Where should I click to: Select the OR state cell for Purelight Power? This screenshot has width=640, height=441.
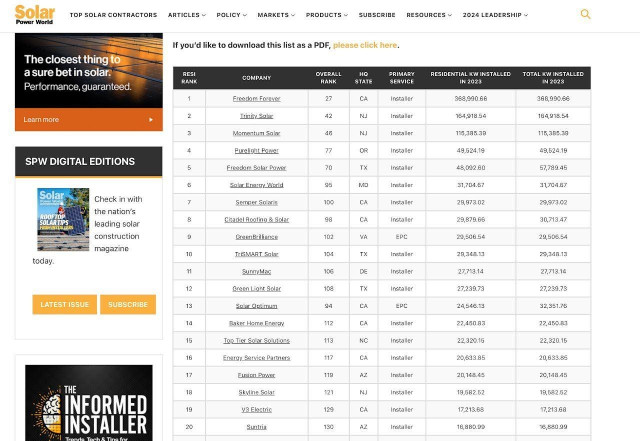pyautogui.click(x=363, y=151)
